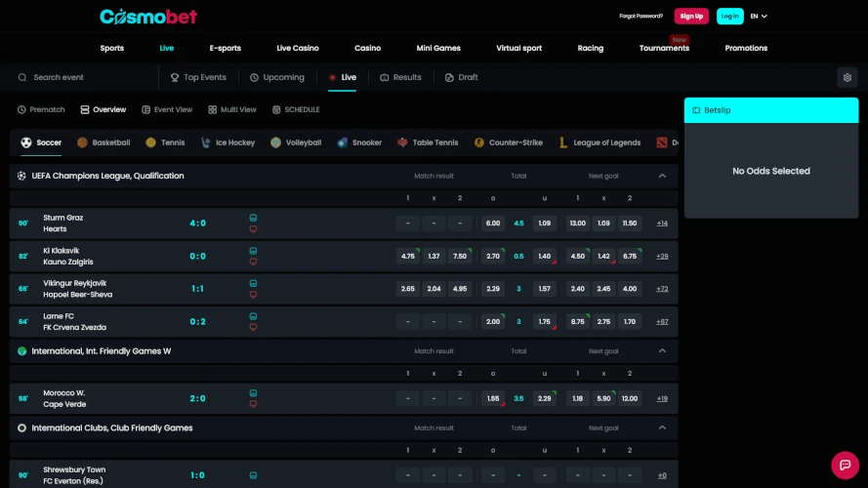The height and width of the screenshot is (488, 868).
Task: Collapse the UEFA Champions League section
Action: (662, 176)
